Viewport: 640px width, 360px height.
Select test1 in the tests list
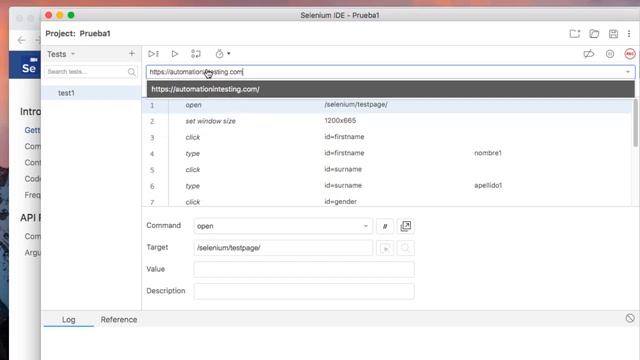[x=91, y=93]
